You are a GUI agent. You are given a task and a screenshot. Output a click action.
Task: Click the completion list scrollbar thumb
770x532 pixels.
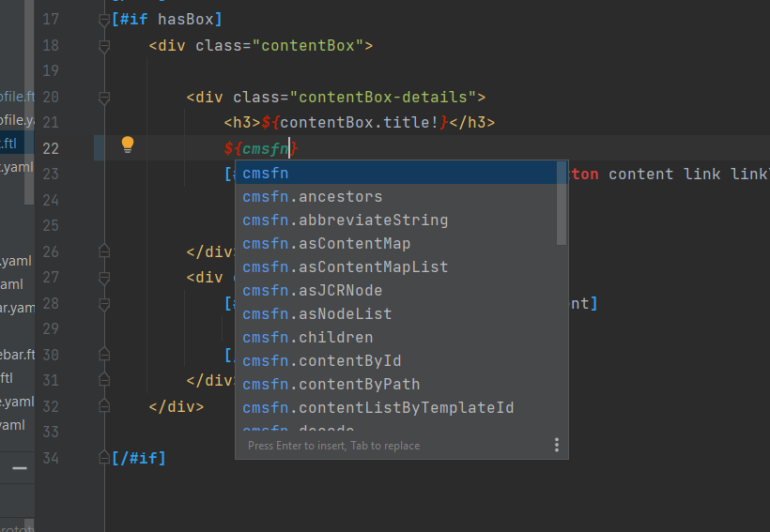tap(562, 202)
